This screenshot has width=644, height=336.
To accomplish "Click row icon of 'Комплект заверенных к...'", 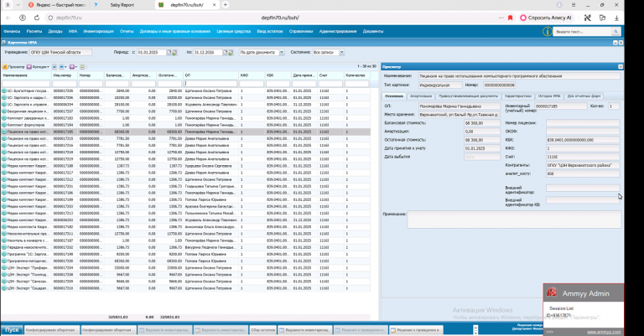I will [x=4, y=118].
